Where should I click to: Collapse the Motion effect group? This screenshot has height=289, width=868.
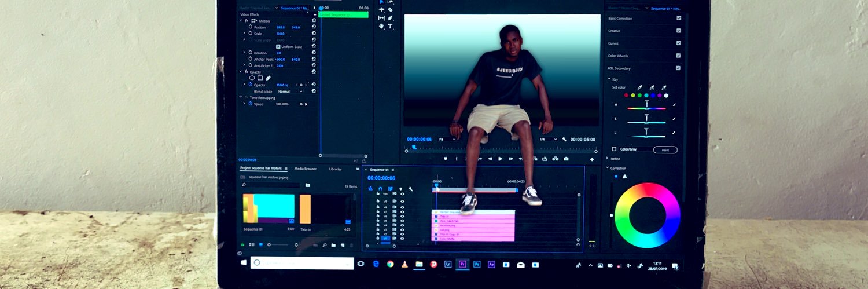[241, 21]
